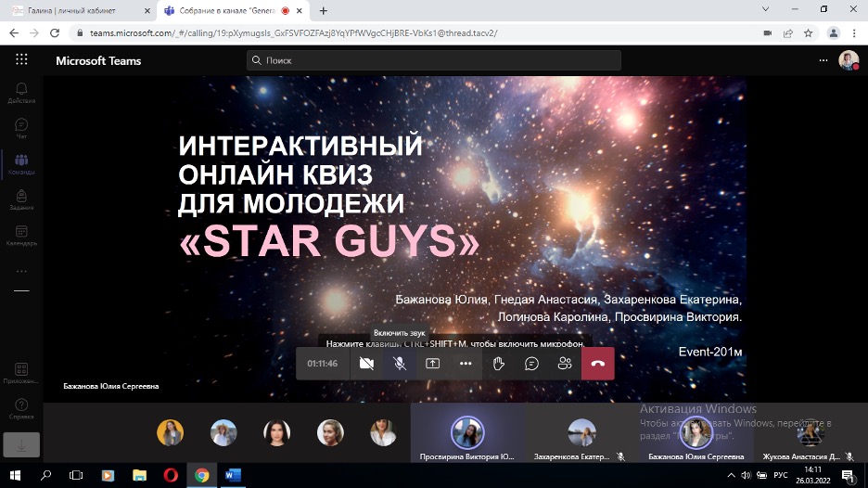
Task: Open Chat (Чат) in the left sidebar
Action: [x=21, y=128]
